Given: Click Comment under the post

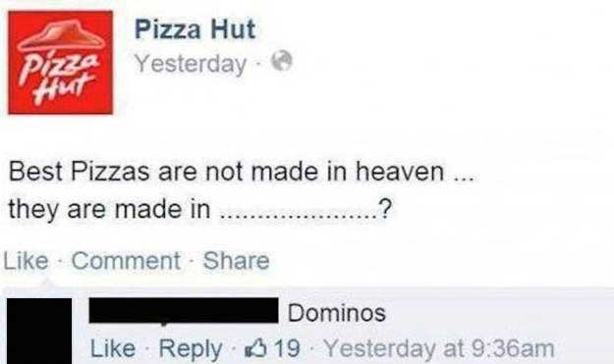Looking at the screenshot, I should point(126,261).
